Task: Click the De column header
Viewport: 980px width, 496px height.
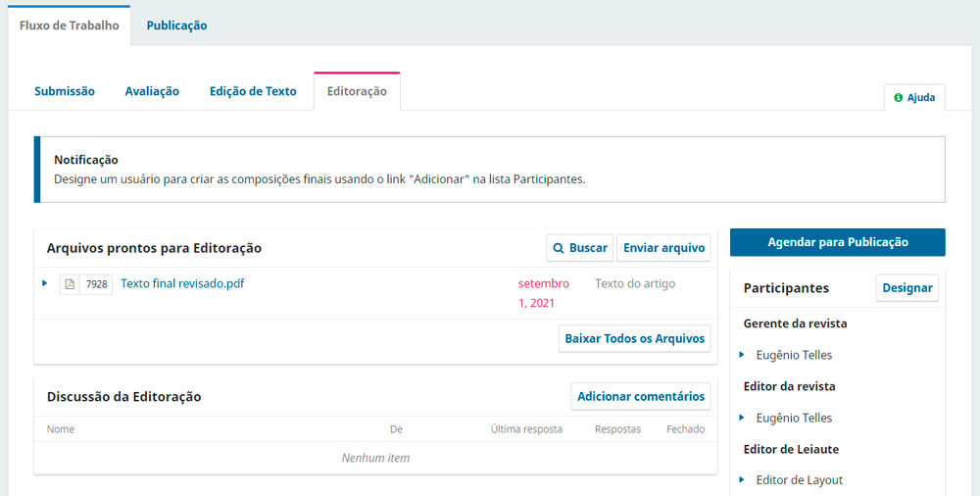Action: 396,429
